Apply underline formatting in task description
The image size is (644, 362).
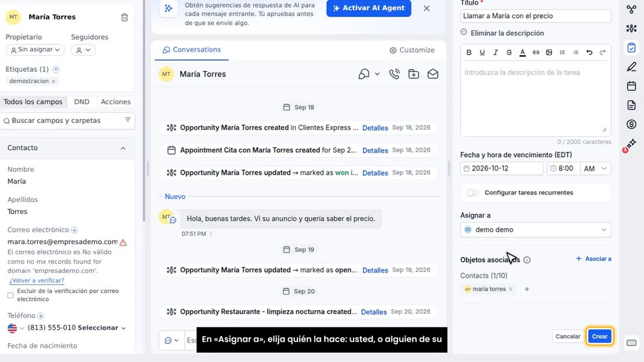pyautogui.click(x=482, y=53)
